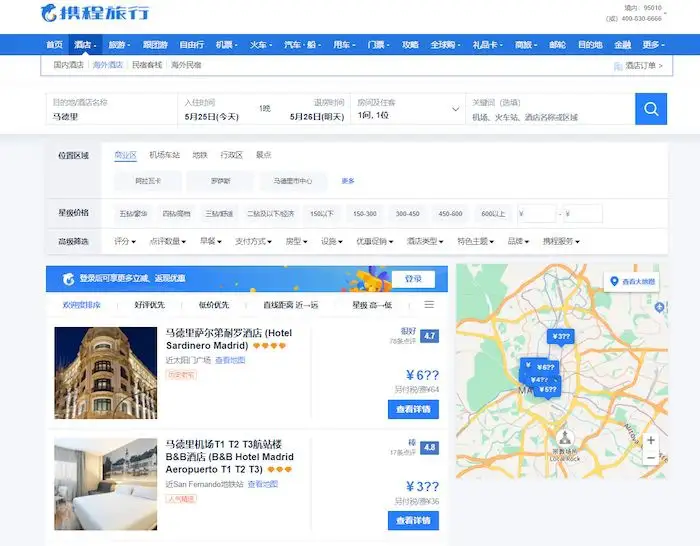The width and height of the screenshot is (700, 546).
Task: Sort by 星级 高→低
Action: point(372,305)
